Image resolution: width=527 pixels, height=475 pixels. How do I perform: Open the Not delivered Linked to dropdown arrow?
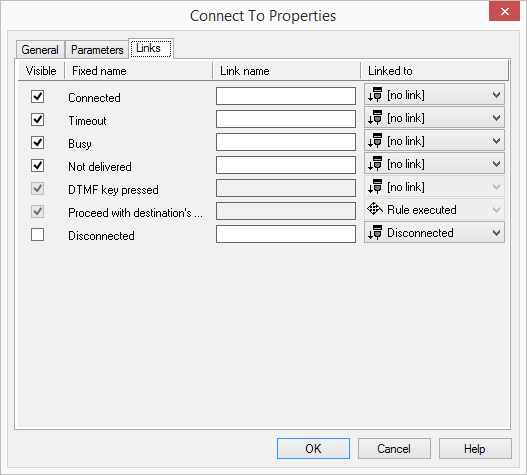pyautogui.click(x=496, y=164)
